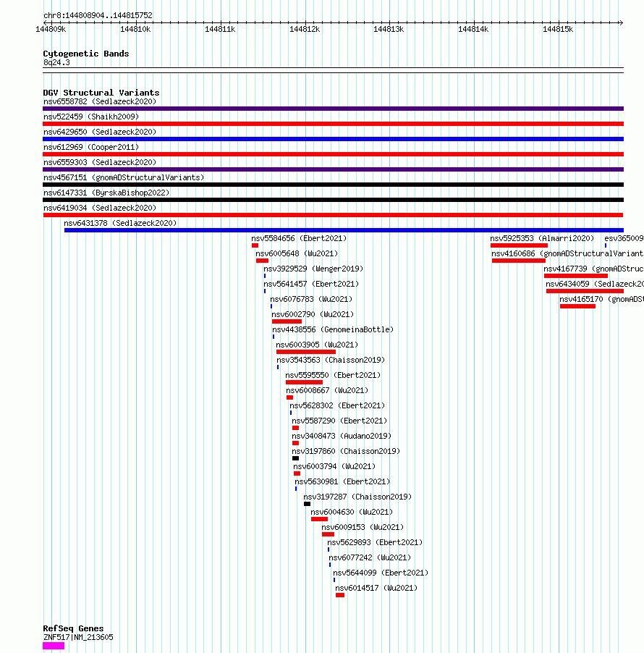Open the ZNF517|NM_213605 gene label
644x653 pixels.
(78, 637)
